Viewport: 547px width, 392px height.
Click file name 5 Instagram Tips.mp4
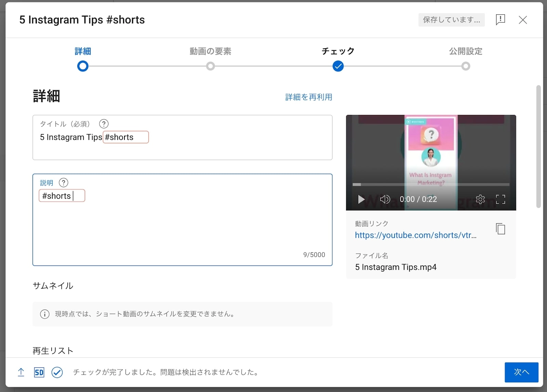(x=396, y=267)
